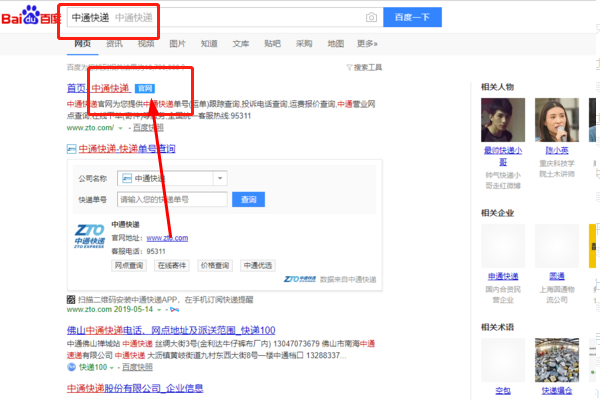Open the 佛山中通快递电话 快递100 result
The width and height of the screenshot is (600, 400).
(x=171, y=330)
